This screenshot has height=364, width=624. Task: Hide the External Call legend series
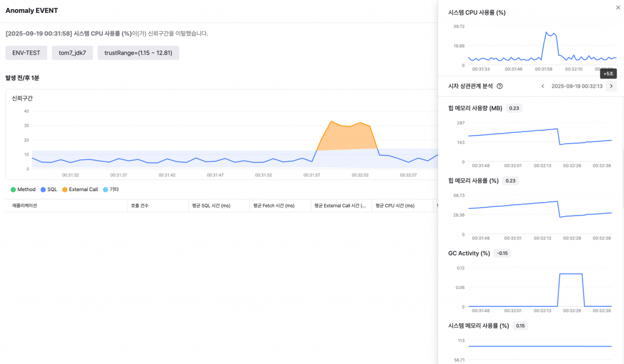coord(80,189)
